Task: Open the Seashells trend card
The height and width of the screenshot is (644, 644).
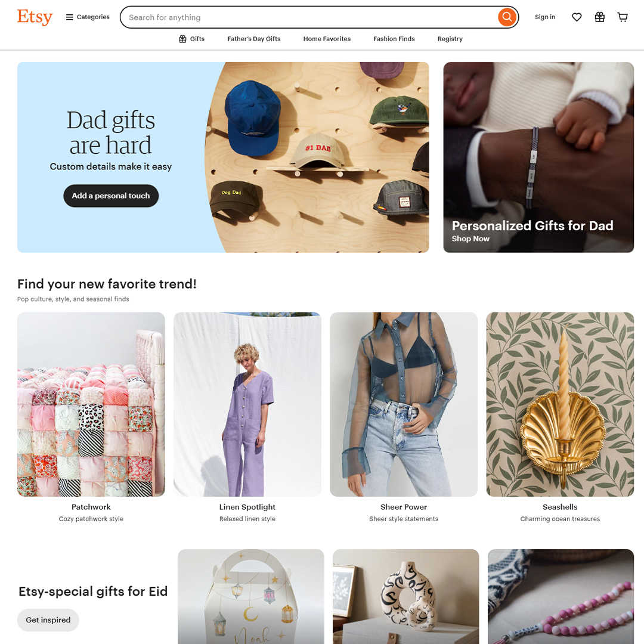Action: [560, 417]
